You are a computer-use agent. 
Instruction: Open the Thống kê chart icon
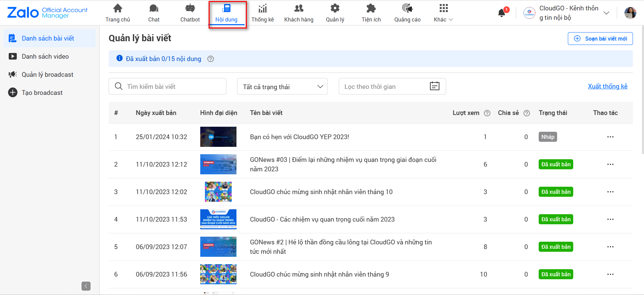(263, 8)
